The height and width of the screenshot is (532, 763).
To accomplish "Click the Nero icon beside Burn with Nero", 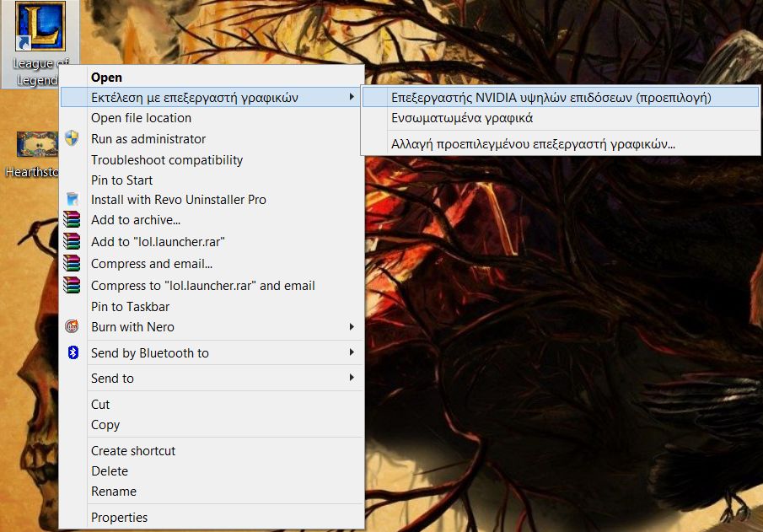I will (72, 326).
